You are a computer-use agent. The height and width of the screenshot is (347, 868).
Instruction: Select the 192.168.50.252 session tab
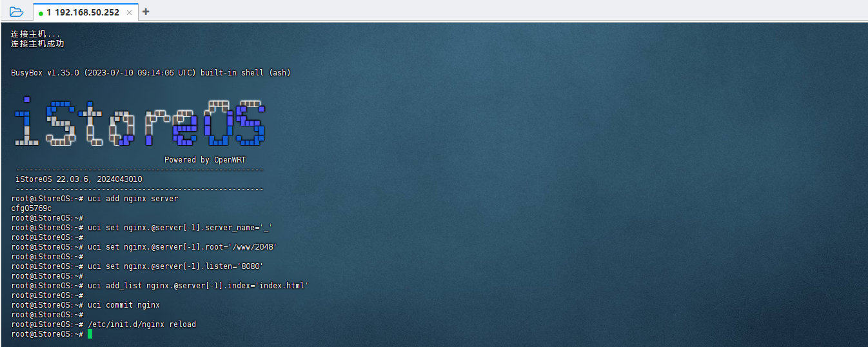[x=83, y=12]
